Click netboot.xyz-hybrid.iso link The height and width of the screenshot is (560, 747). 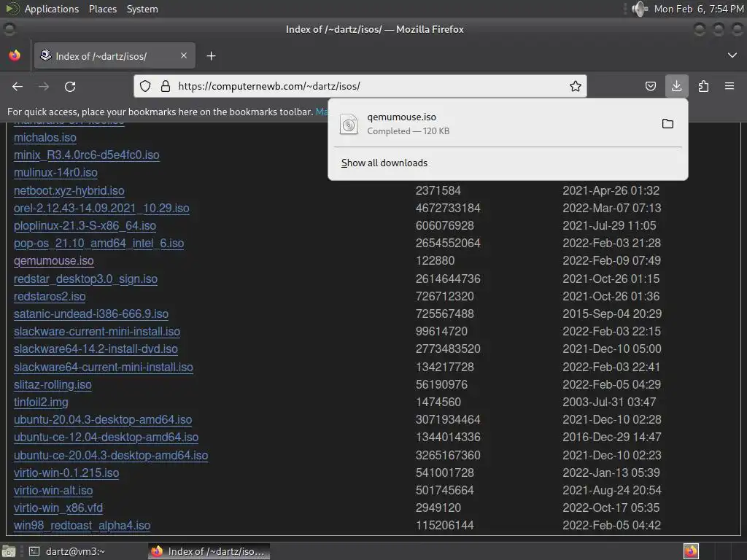pyautogui.click(x=69, y=190)
